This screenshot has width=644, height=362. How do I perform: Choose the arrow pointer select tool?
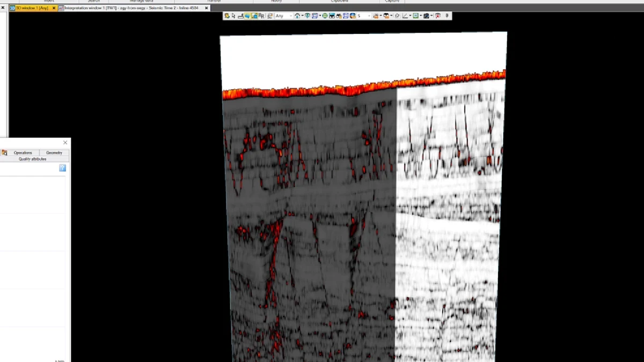point(233,16)
